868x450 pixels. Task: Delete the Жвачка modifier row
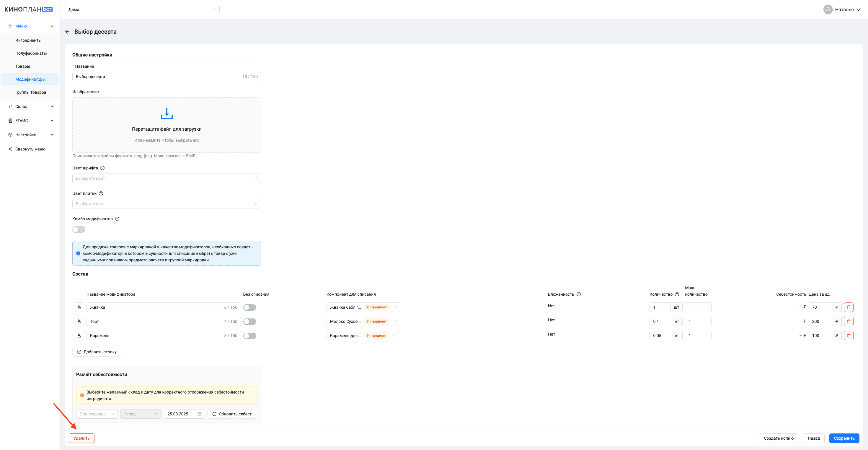click(x=849, y=307)
